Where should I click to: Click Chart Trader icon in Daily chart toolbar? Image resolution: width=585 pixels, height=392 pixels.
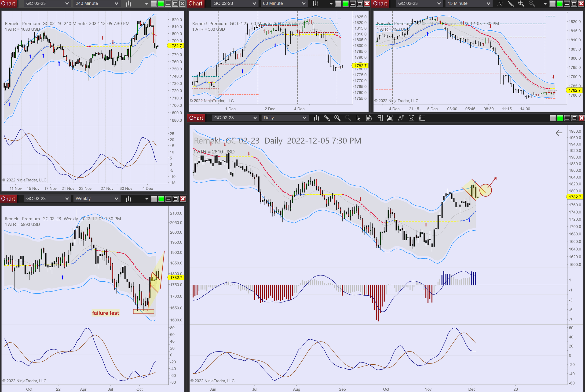[379, 118]
